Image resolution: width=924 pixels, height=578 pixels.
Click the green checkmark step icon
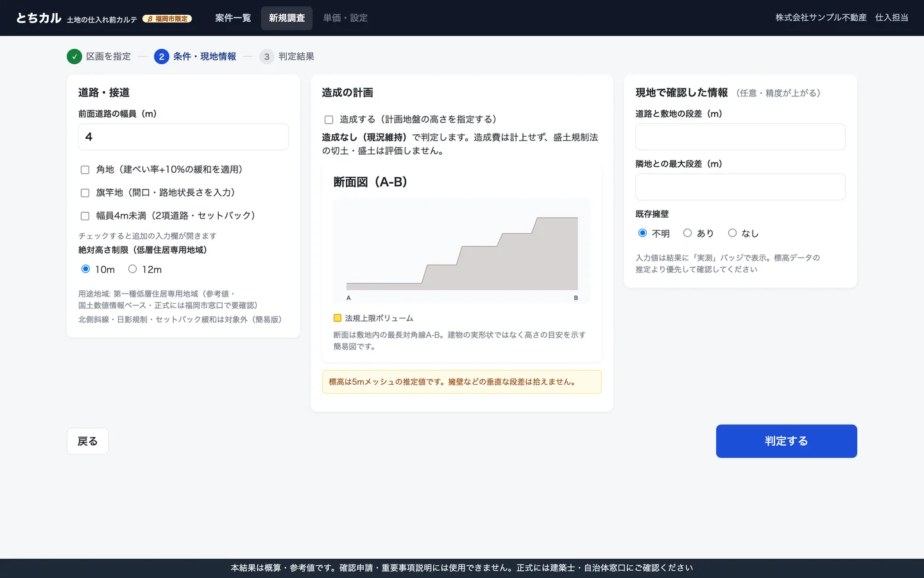click(x=74, y=57)
